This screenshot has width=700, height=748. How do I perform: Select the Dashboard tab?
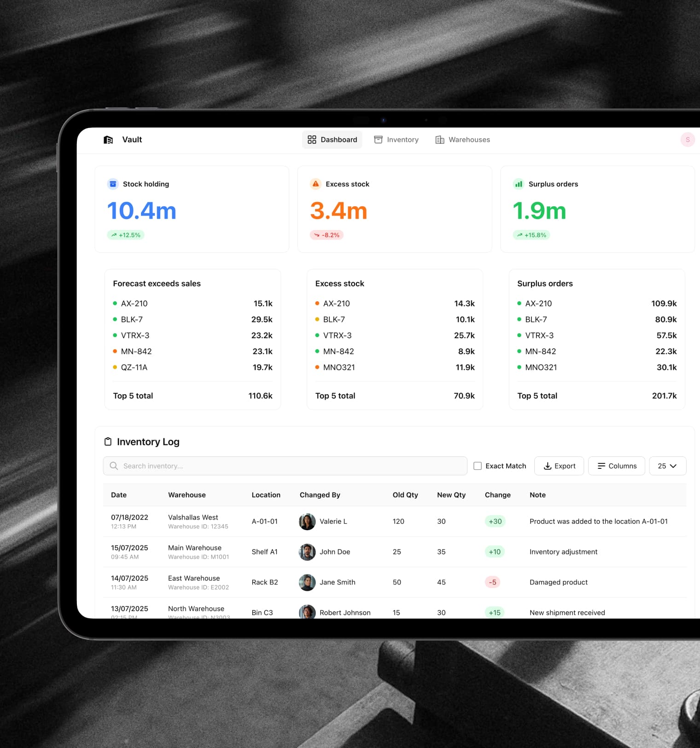(332, 140)
